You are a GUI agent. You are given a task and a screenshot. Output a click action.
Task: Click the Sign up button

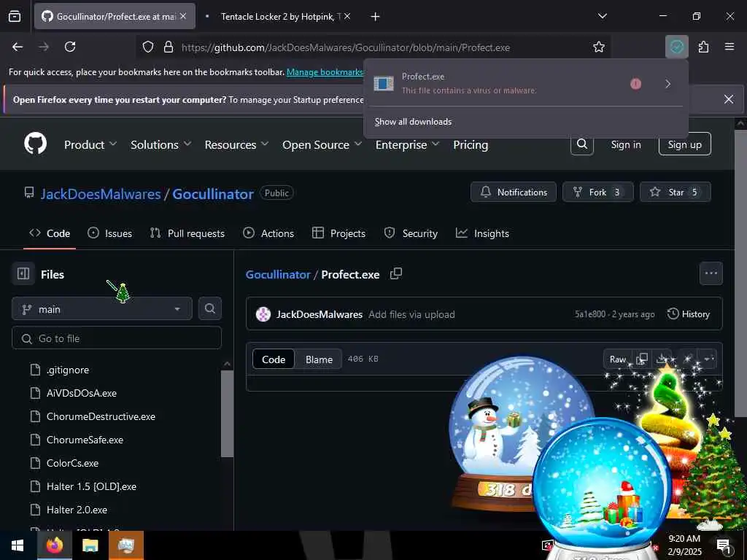tap(684, 144)
